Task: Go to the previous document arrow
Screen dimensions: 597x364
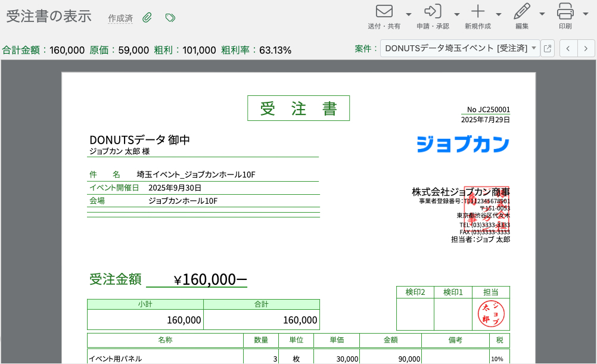Action: 568,48
